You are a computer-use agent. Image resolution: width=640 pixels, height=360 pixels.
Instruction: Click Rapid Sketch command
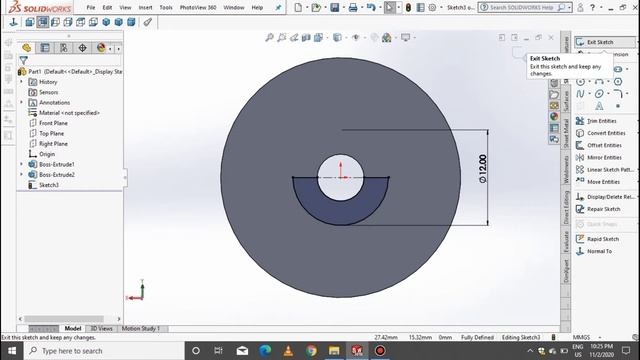(598, 239)
